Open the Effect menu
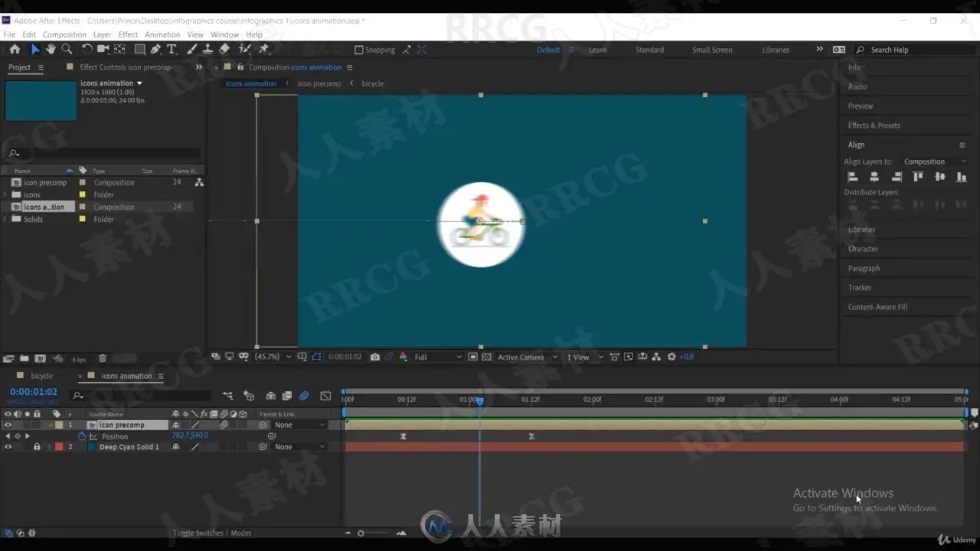Screen dimensions: 980x551 click(128, 34)
